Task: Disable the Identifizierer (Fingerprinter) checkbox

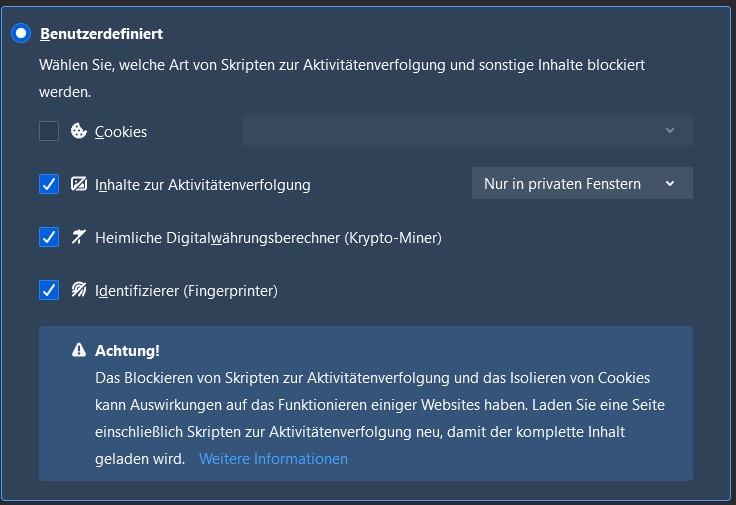Action: coord(49,290)
